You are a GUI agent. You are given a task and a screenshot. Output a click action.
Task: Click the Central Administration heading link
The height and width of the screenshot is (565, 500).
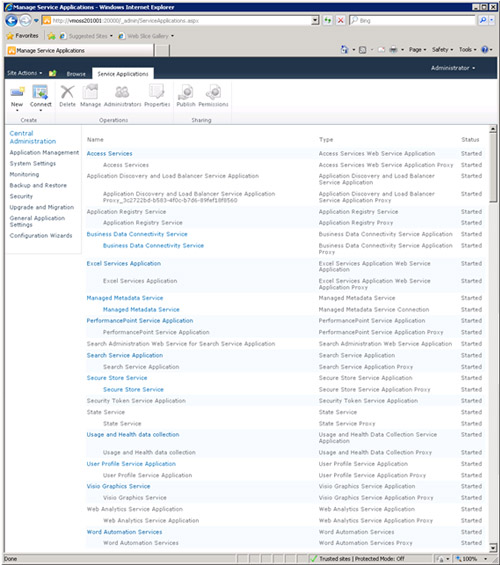(33, 137)
